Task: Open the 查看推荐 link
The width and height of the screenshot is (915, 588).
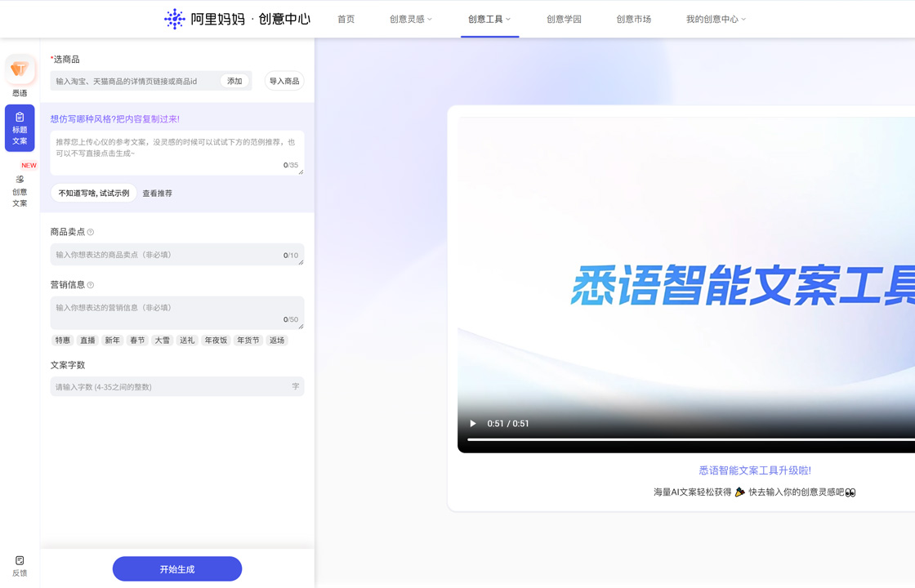Action: point(158,193)
